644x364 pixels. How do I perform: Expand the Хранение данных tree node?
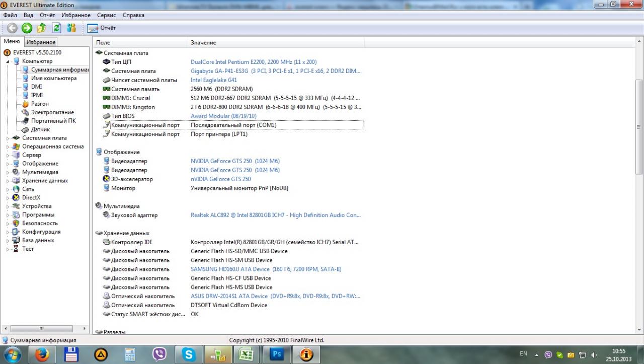click(x=8, y=181)
